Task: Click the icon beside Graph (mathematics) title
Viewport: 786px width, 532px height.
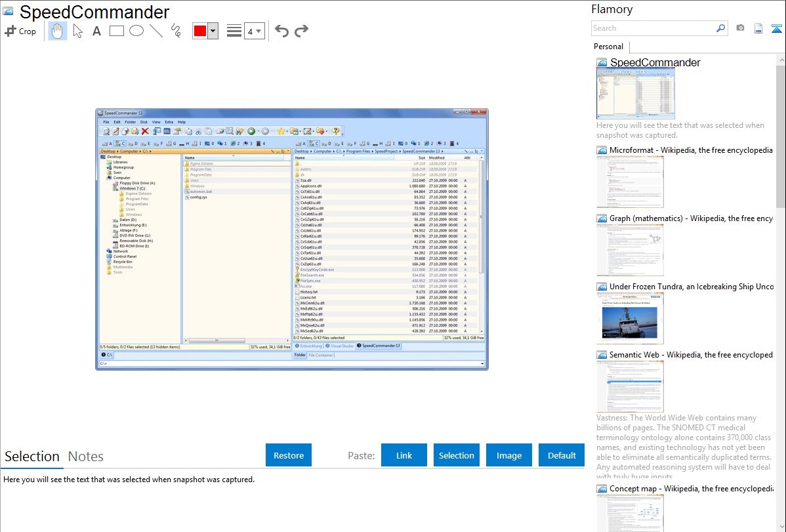Action: click(x=602, y=218)
